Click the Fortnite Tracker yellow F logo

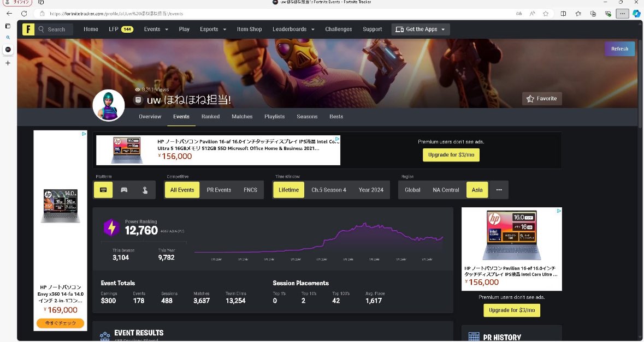(28, 29)
